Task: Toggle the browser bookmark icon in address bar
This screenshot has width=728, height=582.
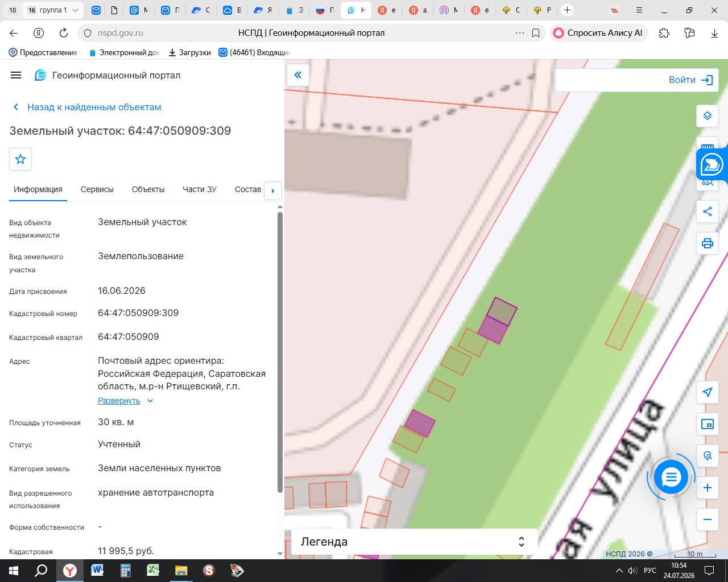Action: tap(536, 33)
